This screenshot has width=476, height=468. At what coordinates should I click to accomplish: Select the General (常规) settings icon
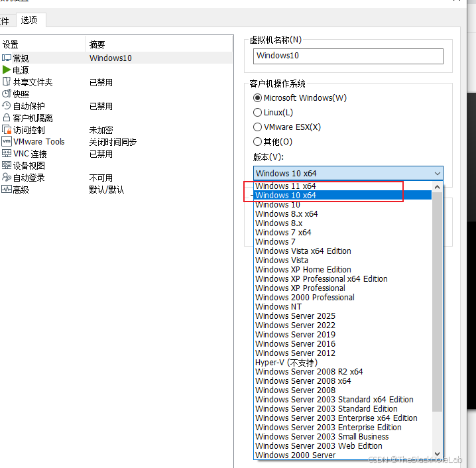click(7, 58)
